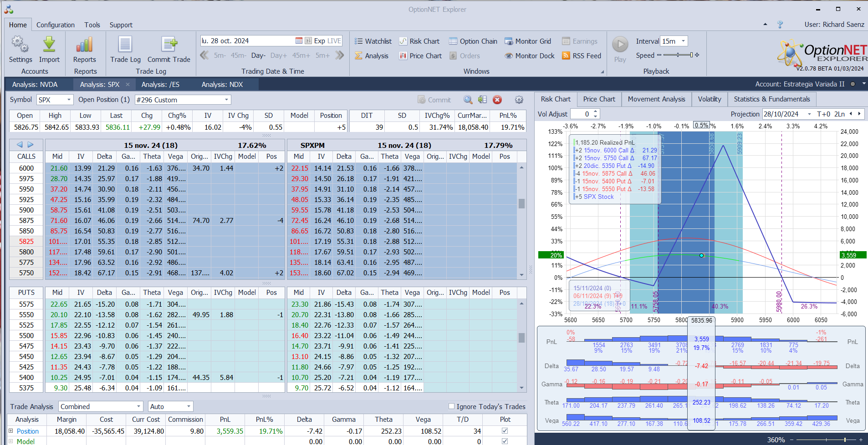Click the 2Ln lines button

coord(839,114)
